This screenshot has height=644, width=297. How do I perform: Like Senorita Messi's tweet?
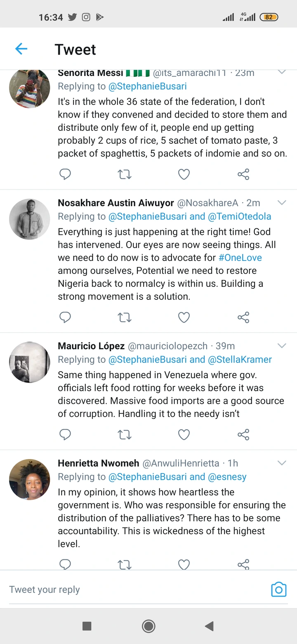click(184, 174)
